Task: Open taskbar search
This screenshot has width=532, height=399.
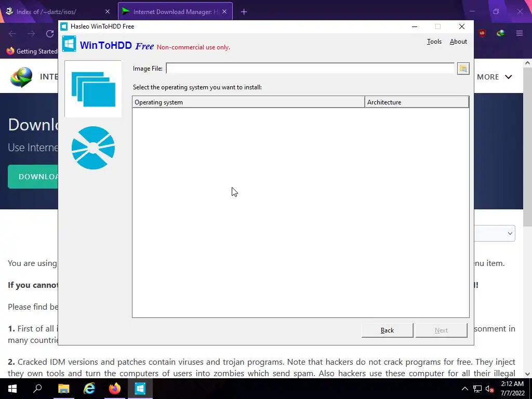Action: (37, 389)
